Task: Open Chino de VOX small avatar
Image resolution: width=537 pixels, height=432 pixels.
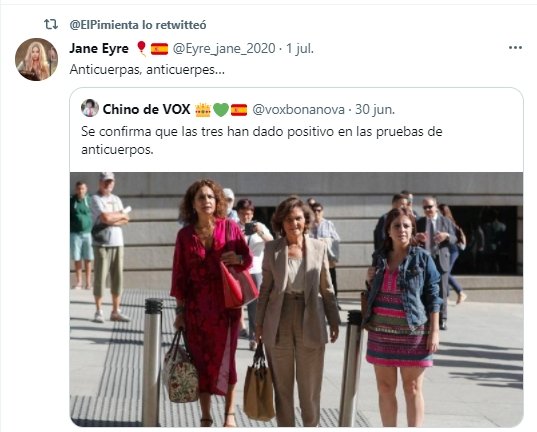Action: pyautogui.click(x=90, y=108)
